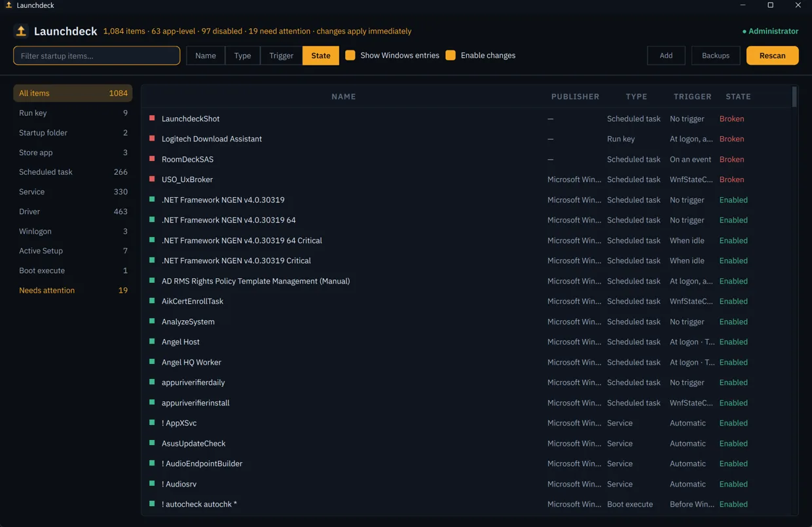Image resolution: width=812 pixels, height=527 pixels.
Task: Click the green status square for ! AudioEndpointBuilder
Action: [152, 463]
